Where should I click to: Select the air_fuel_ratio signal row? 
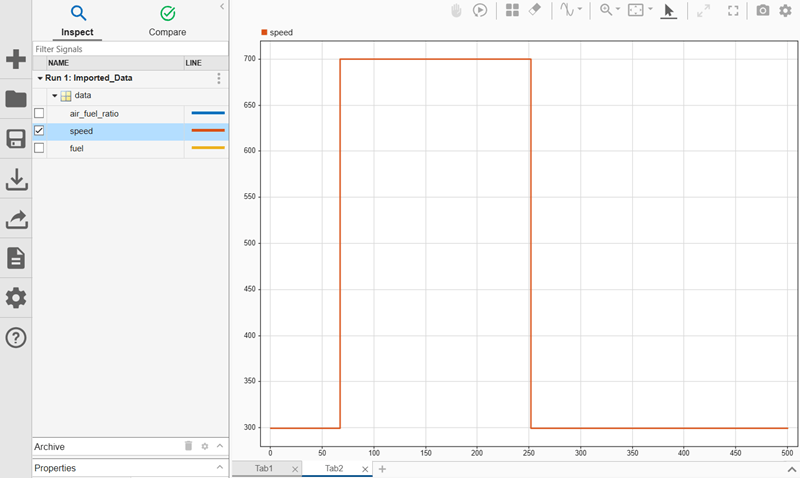131,114
